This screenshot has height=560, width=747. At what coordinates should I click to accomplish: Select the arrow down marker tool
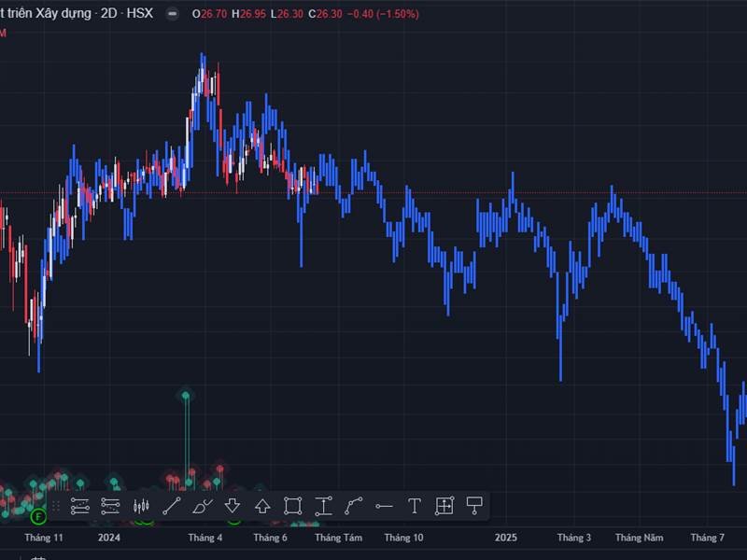(233, 506)
